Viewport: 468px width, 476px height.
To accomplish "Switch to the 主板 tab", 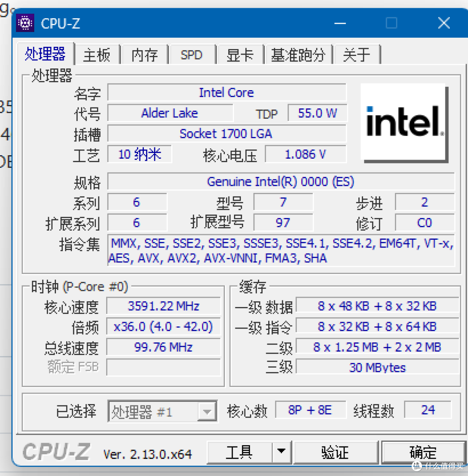I will (x=97, y=55).
